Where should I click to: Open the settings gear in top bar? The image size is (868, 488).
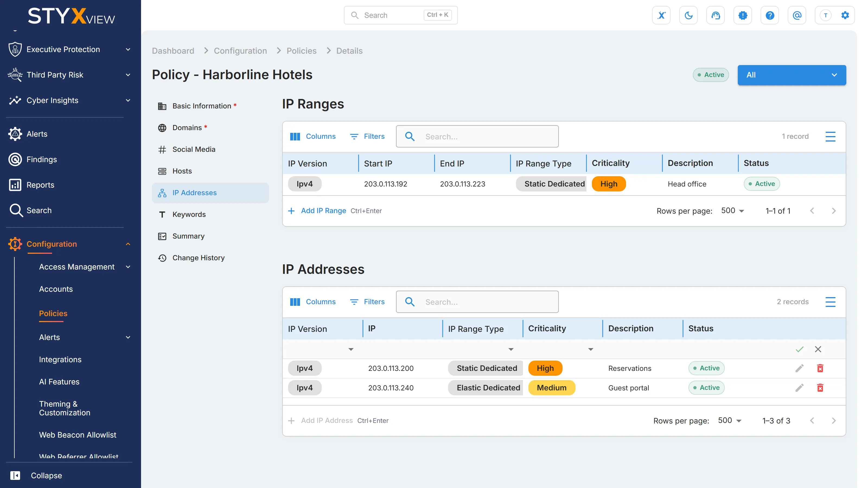[845, 15]
